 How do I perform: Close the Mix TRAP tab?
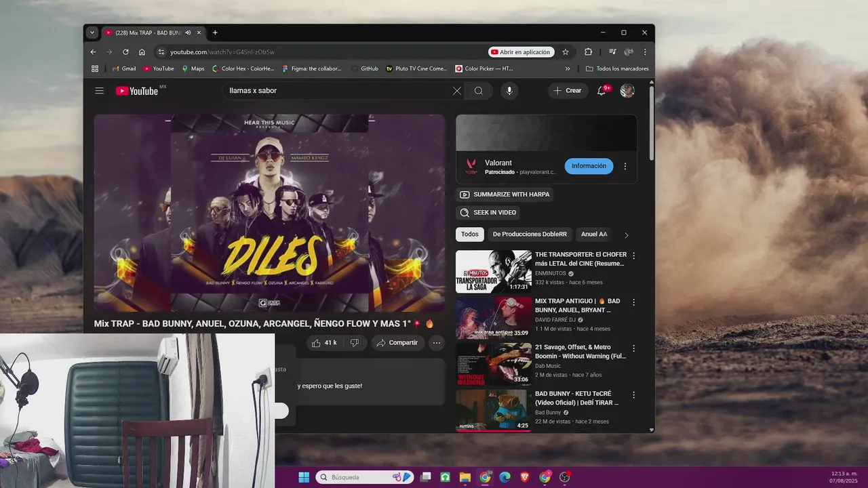199,33
